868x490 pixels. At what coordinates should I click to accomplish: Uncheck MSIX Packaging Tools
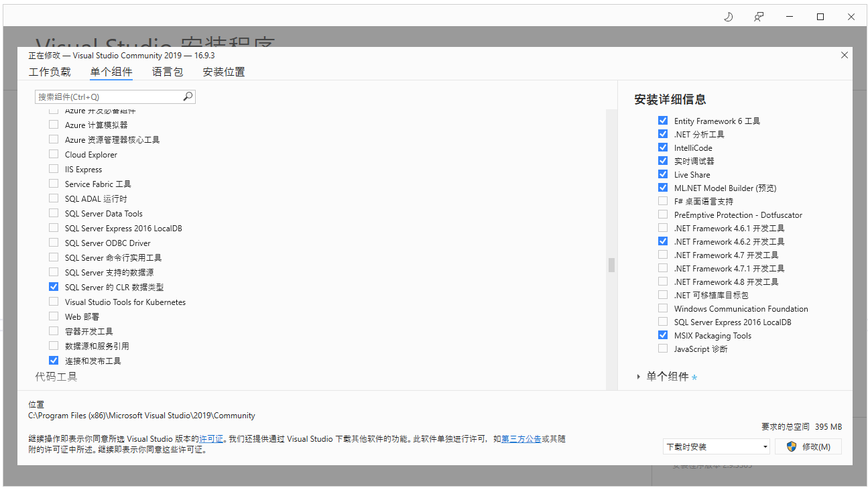(663, 335)
